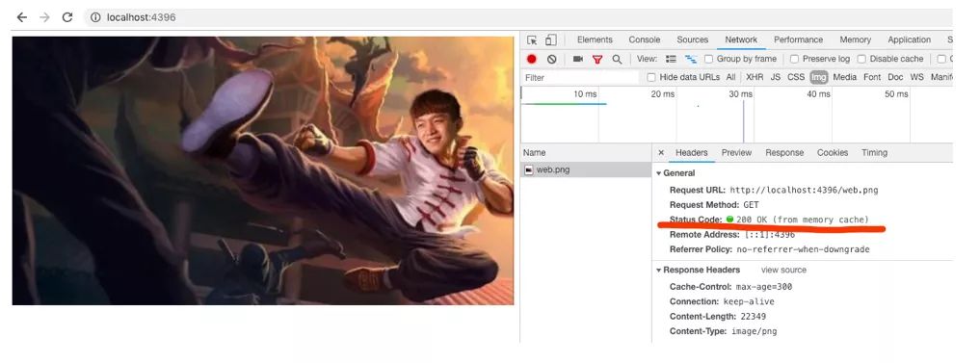Screen dimensions: 980x363
Task: Select Referrer Policy no-referrer-when-downgrade value
Action: pos(803,249)
